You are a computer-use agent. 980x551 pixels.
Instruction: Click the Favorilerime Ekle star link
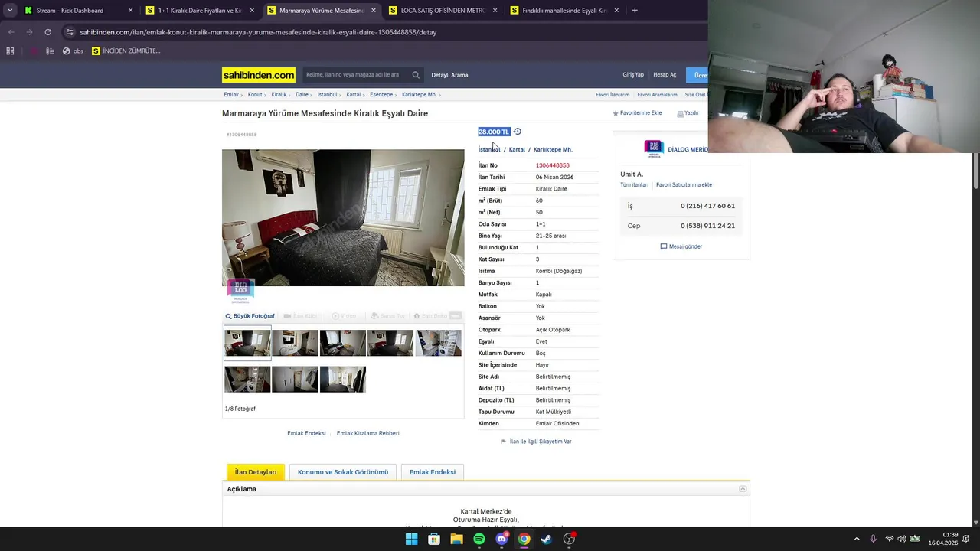click(637, 113)
